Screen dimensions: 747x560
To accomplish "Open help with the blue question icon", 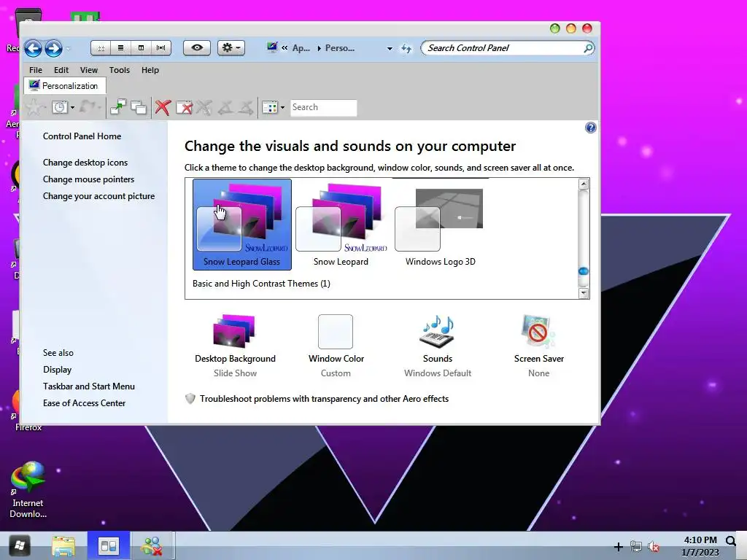I will click(x=591, y=128).
